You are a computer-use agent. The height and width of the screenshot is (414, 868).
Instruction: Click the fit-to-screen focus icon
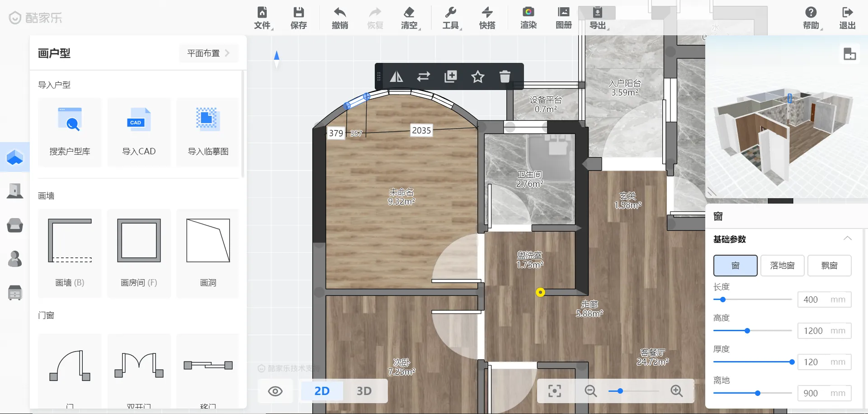pyautogui.click(x=554, y=391)
